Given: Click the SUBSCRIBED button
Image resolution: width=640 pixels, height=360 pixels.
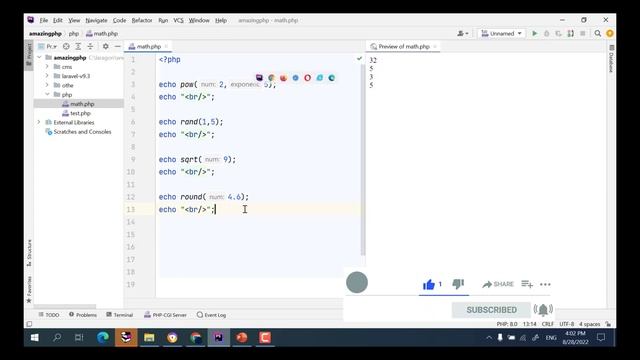Looking at the screenshot, I should (491, 310).
